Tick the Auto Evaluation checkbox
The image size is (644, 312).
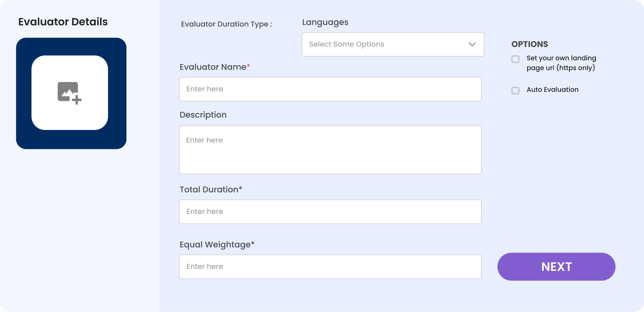(x=515, y=90)
